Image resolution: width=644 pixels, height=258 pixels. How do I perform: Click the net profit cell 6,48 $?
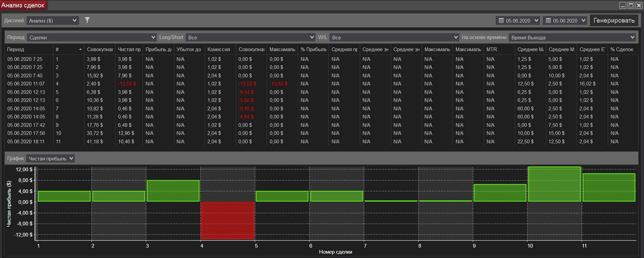[125, 125]
